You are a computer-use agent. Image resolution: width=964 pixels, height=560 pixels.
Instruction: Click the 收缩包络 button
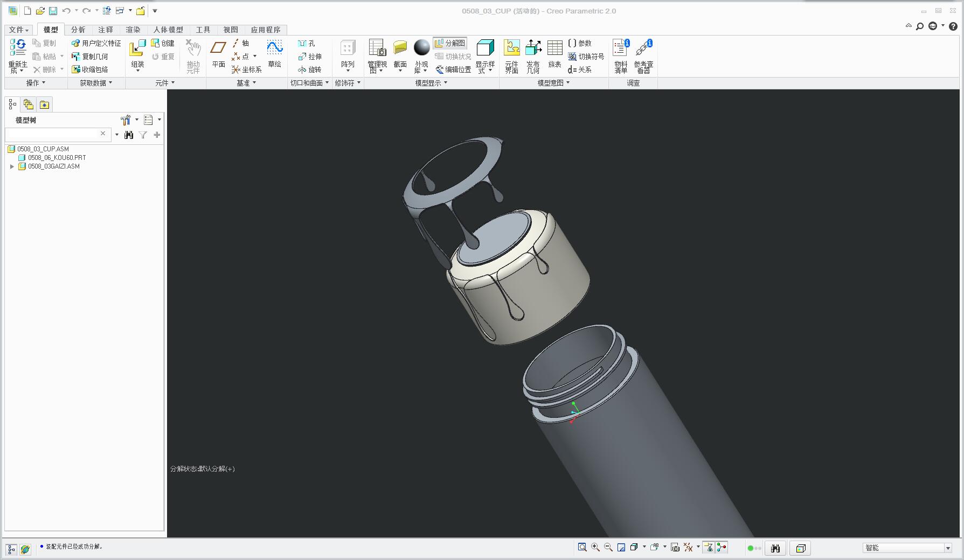pos(89,69)
